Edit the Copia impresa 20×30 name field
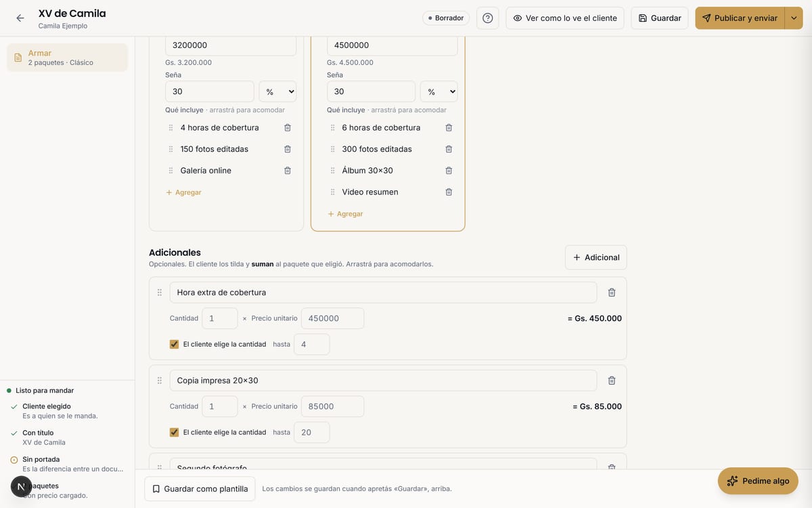The width and height of the screenshot is (812, 508). click(x=383, y=381)
